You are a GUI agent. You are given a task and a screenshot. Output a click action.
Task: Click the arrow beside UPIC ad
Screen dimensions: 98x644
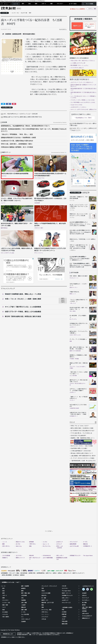click(x=30, y=267)
